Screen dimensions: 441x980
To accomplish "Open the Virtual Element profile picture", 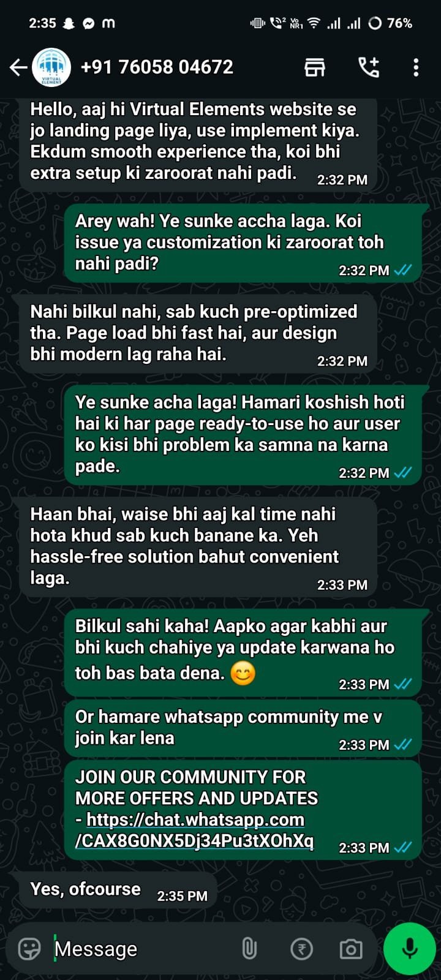I will pyautogui.click(x=51, y=67).
